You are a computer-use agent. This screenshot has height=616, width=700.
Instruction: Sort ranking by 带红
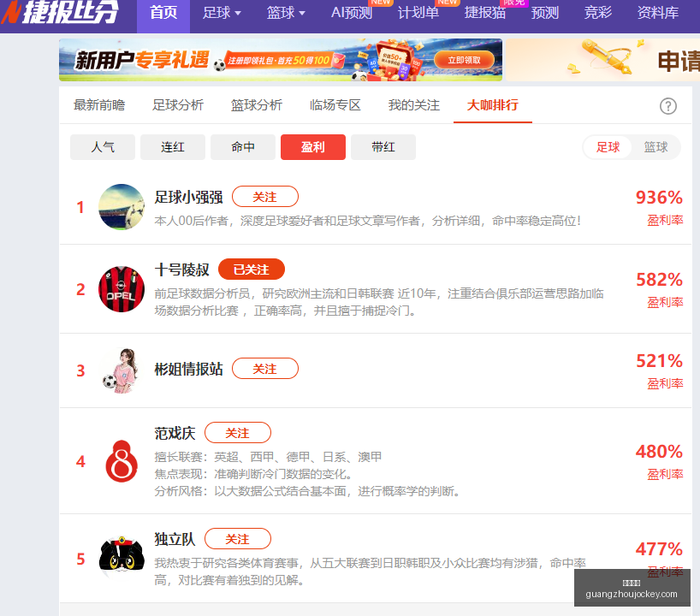383,147
